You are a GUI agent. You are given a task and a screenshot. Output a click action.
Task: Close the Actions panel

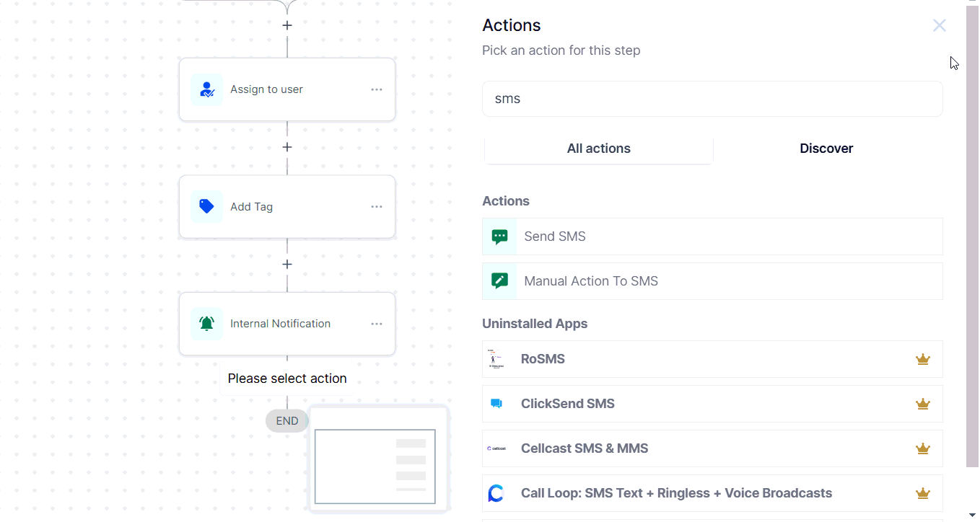point(939,26)
